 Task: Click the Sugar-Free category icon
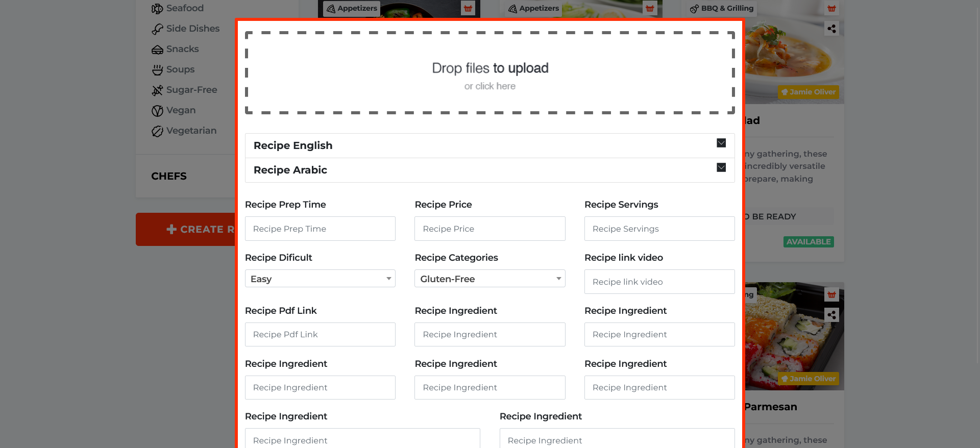pos(157,90)
